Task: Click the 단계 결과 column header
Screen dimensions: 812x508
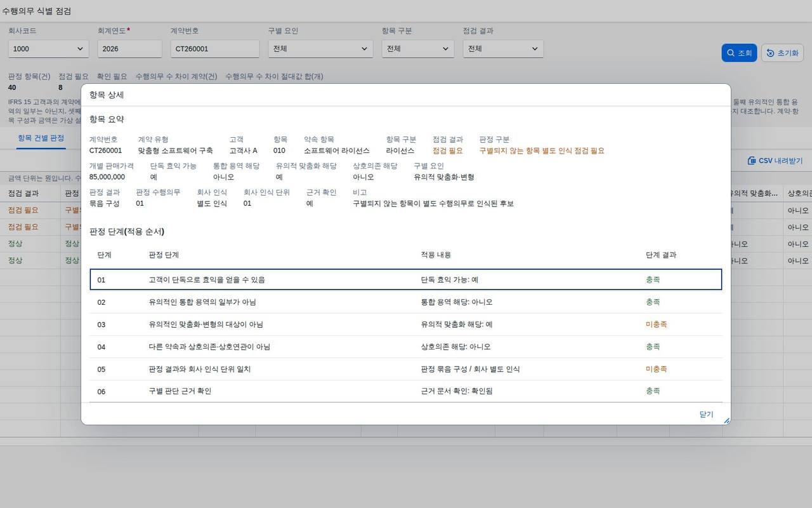Action: [661, 255]
